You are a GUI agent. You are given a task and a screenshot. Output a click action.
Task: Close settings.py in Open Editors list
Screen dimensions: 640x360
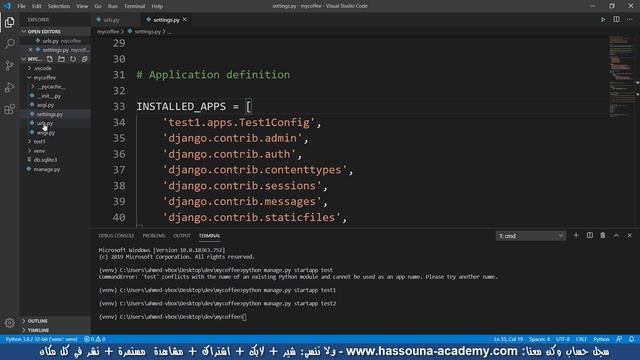[30, 50]
